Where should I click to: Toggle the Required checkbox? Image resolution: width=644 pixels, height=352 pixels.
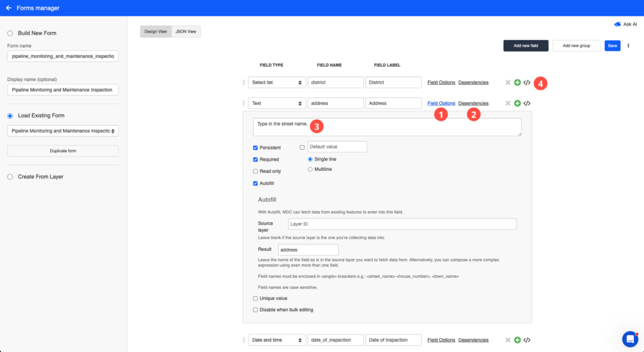click(x=255, y=160)
